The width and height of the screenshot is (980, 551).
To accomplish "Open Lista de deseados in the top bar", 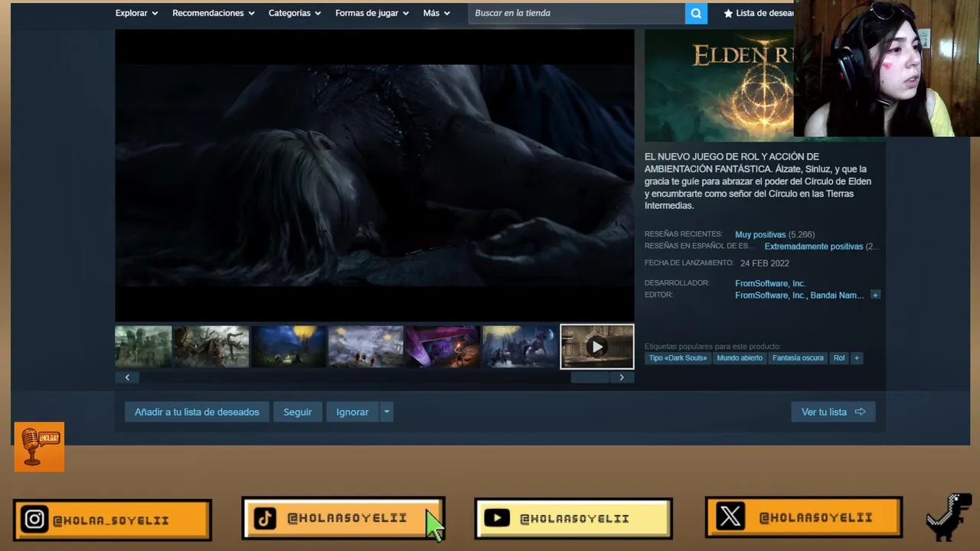I will point(759,13).
